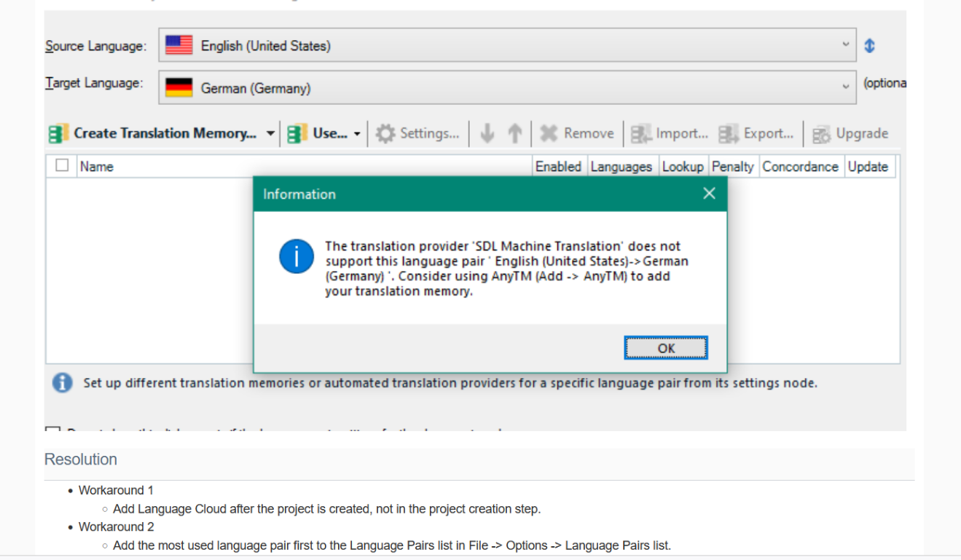Click the blue information icon in dialog

[297, 256]
